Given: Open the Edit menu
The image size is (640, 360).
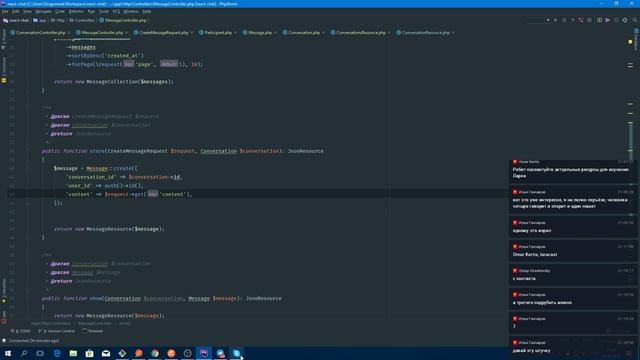Looking at the screenshot, I should [x=16, y=11].
